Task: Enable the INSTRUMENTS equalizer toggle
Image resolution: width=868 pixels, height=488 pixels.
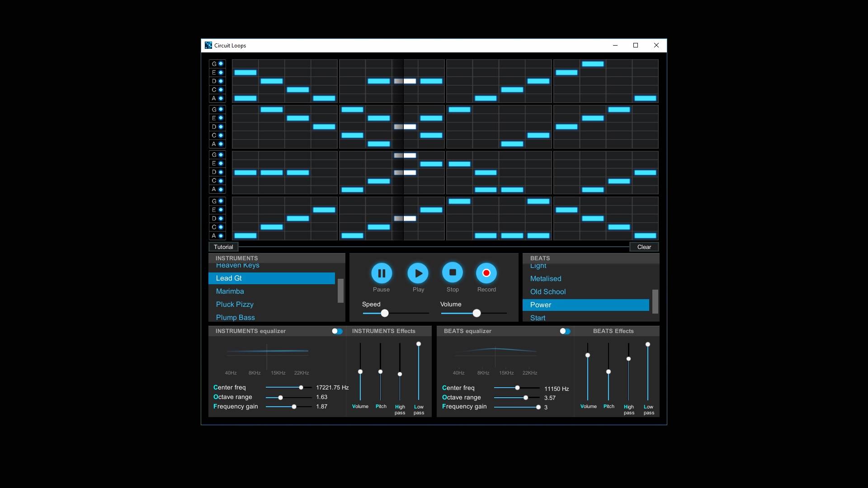Action: point(337,331)
